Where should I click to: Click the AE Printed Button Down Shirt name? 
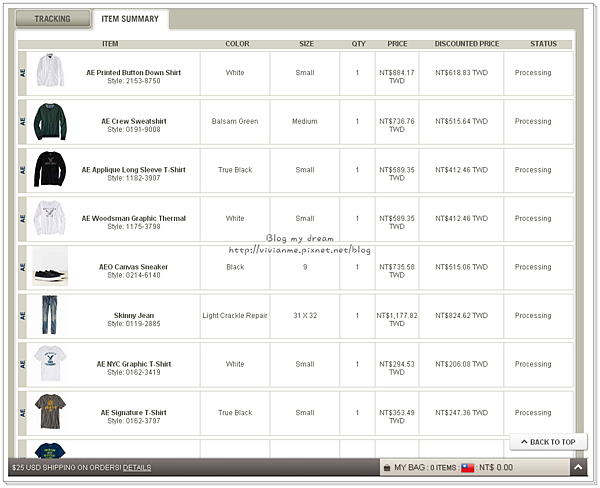134,72
